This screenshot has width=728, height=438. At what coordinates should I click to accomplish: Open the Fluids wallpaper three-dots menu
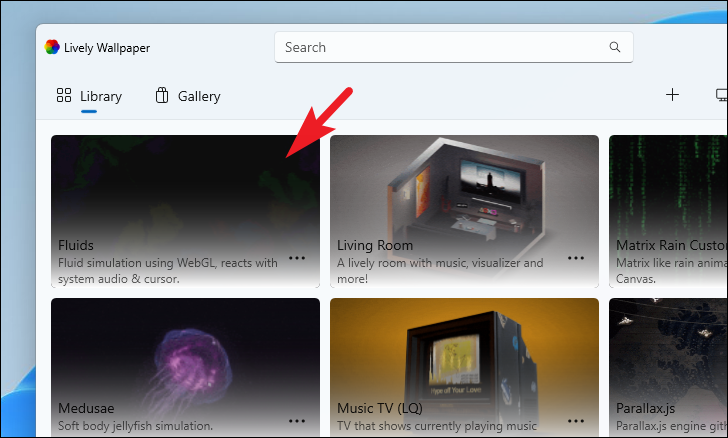[x=297, y=258]
